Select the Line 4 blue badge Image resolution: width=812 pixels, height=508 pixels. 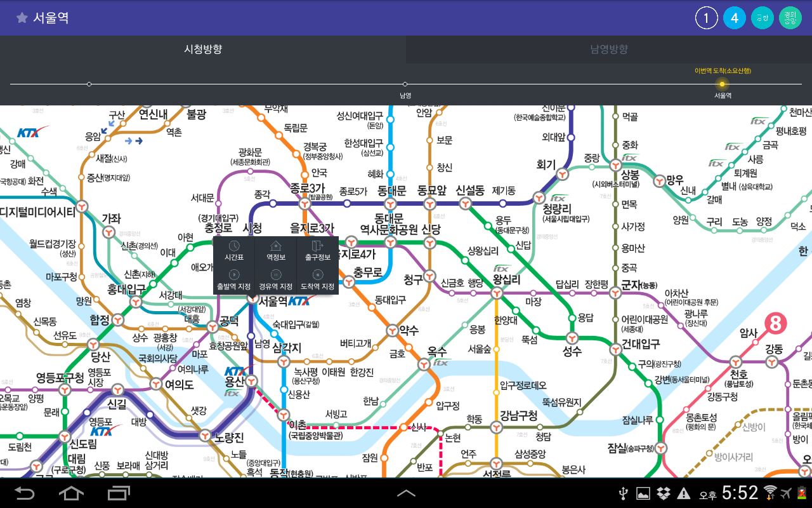(x=735, y=18)
